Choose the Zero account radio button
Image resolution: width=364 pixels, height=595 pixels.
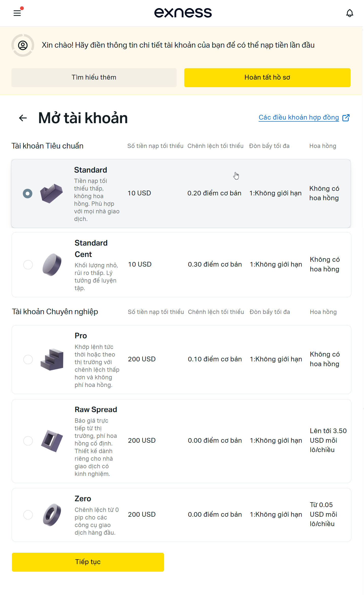click(28, 515)
